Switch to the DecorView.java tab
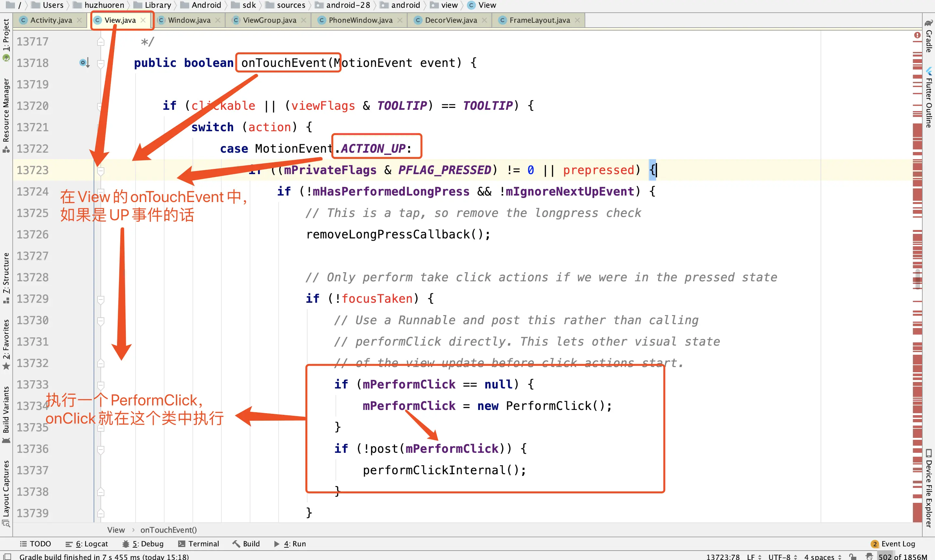 (x=451, y=20)
